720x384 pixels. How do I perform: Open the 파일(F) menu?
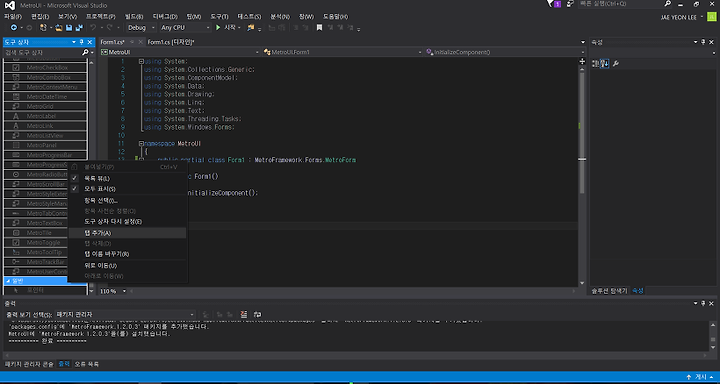12,17
